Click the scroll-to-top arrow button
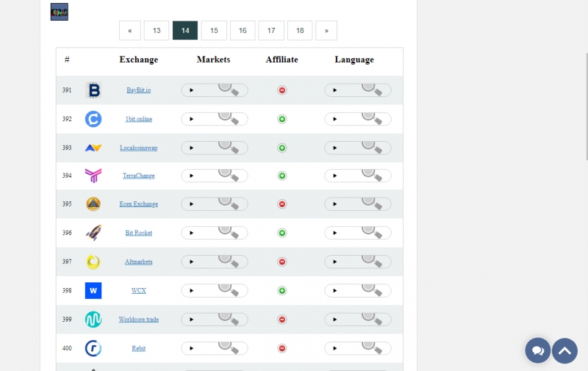This screenshot has height=371, width=588. [x=564, y=350]
